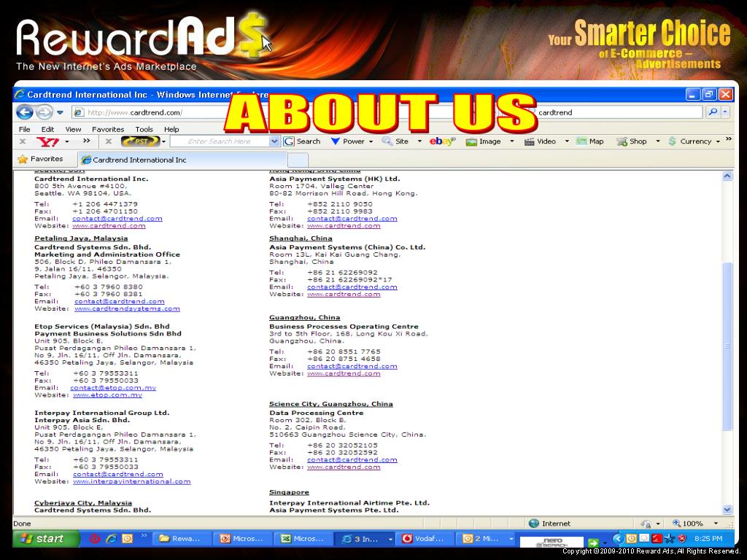Click the scrollbar down arrow
Screen dimensions: 747x560
pyautogui.click(x=727, y=510)
